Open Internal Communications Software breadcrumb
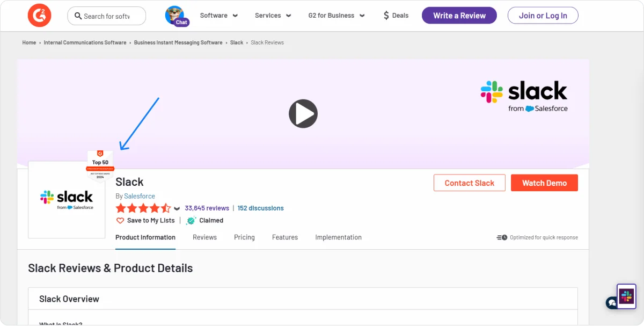Screen dimensions: 644x326 pos(85,42)
